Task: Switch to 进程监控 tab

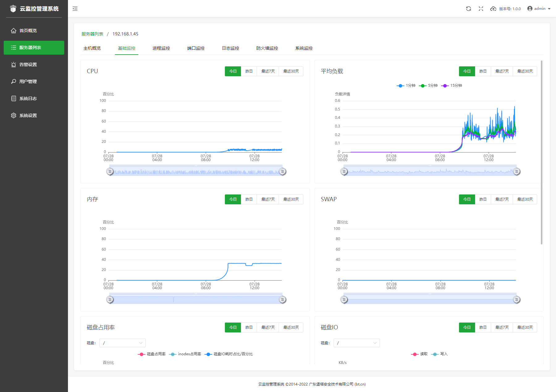Action: point(161,48)
